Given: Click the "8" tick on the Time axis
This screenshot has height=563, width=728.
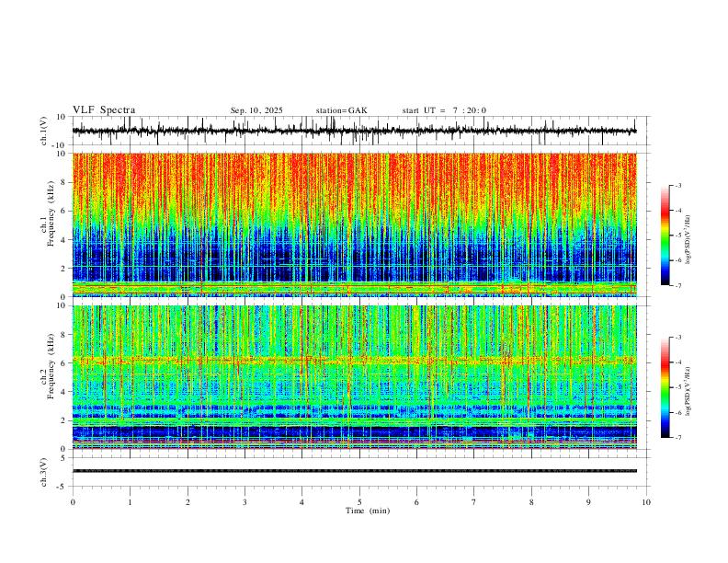Looking at the screenshot, I should coord(531,502).
